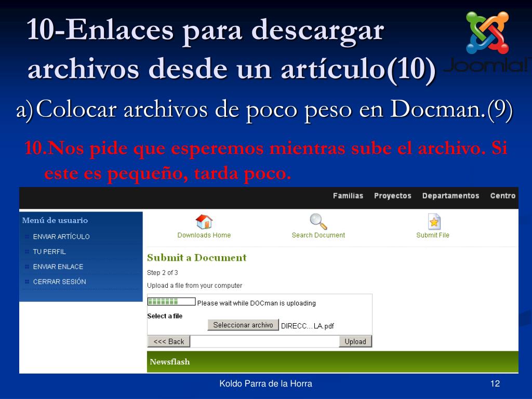Open the Departamentos menu item
This screenshot has height=399, width=532.
coord(450,196)
